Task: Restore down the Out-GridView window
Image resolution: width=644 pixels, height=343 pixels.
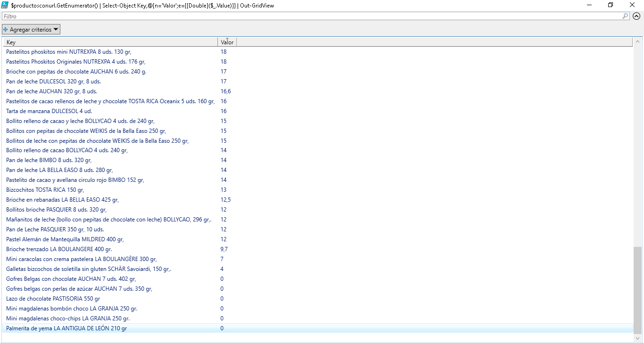Action: point(611,5)
